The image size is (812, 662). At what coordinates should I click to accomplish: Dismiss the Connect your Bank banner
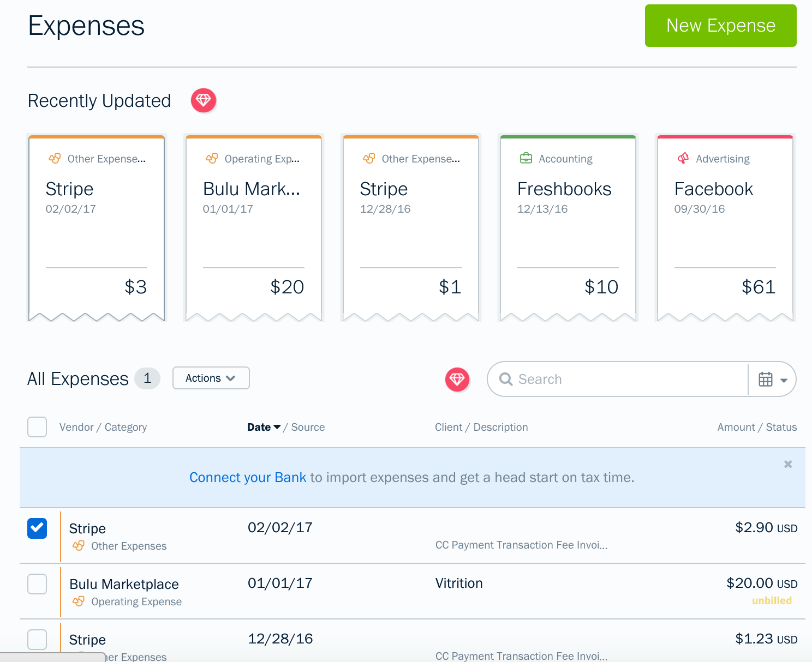[787, 464]
